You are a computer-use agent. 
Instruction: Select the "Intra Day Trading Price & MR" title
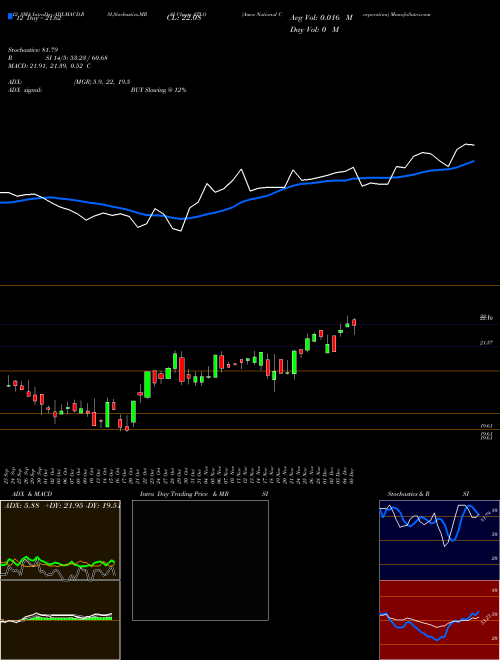(184, 494)
